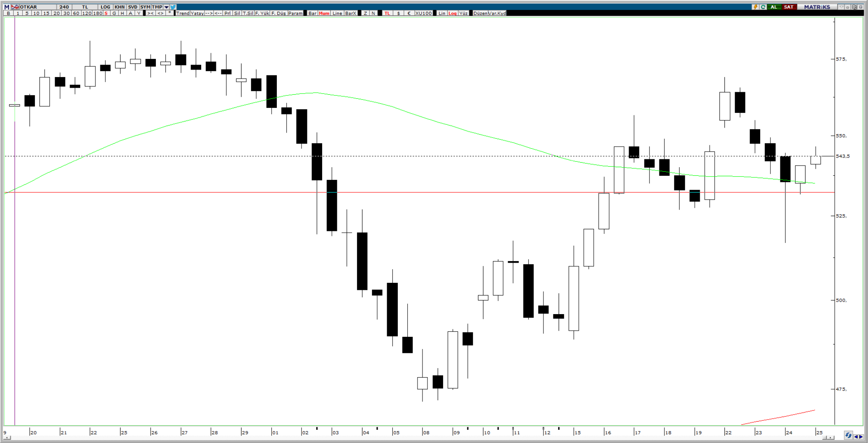Click the horizontal scrollbar's left arrow
The height and width of the screenshot is (443, 868).
pos(7,438)
